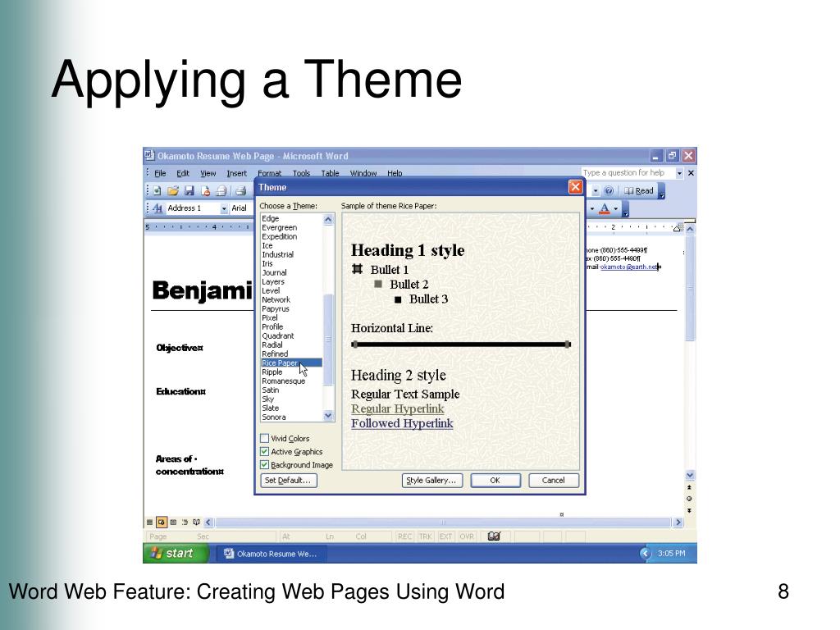This screenshot has width=840, height=630.
Task: Switch to Reading Layout view icon
Action: 197,522
